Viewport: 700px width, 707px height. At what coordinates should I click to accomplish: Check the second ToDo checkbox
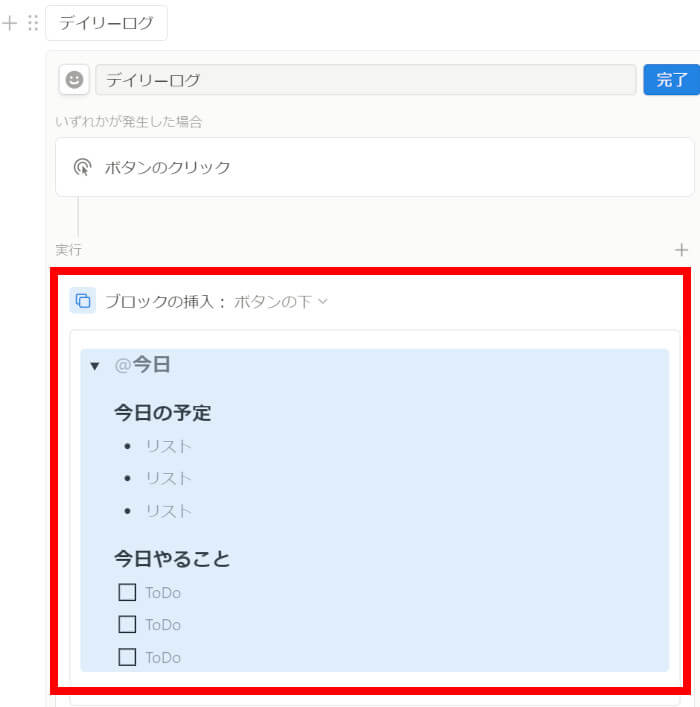(127, 624)
